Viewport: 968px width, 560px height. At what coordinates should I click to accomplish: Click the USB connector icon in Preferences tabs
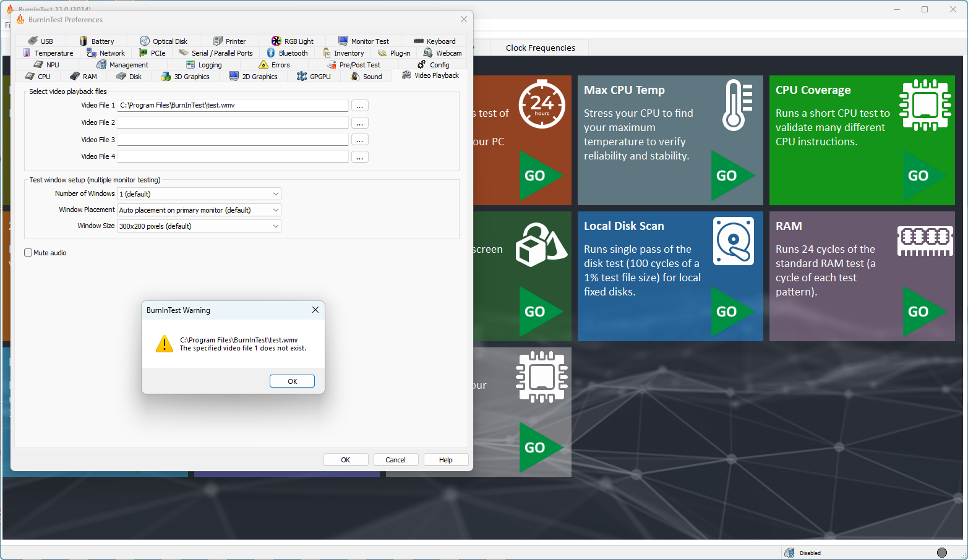pyautogui.click(x=33, y=41)
